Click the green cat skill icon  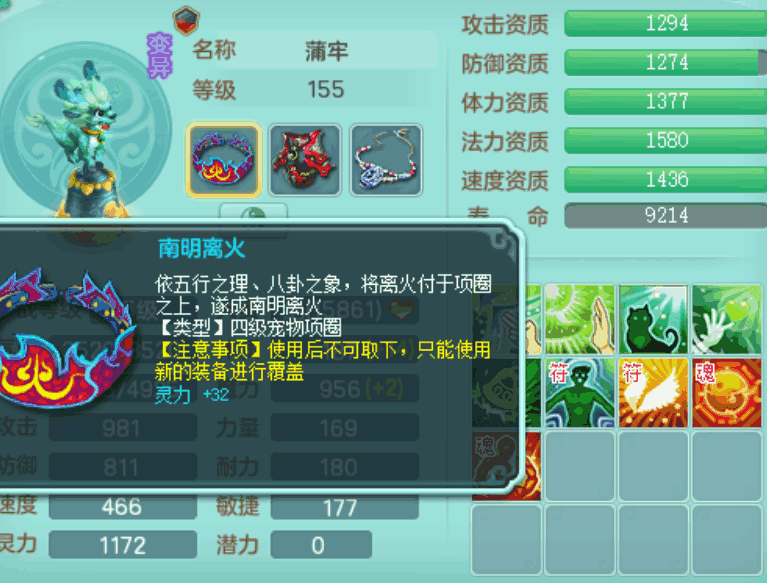653,320
